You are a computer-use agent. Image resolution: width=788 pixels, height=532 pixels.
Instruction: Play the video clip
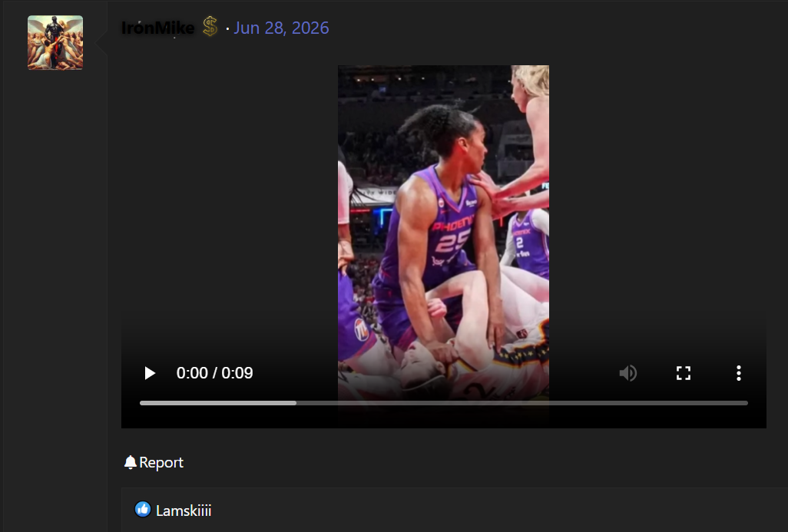[x=150, y=373]
